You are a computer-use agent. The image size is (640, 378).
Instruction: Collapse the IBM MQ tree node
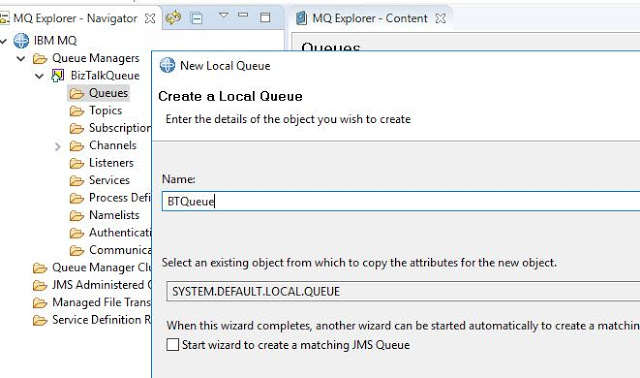[4, 41]
